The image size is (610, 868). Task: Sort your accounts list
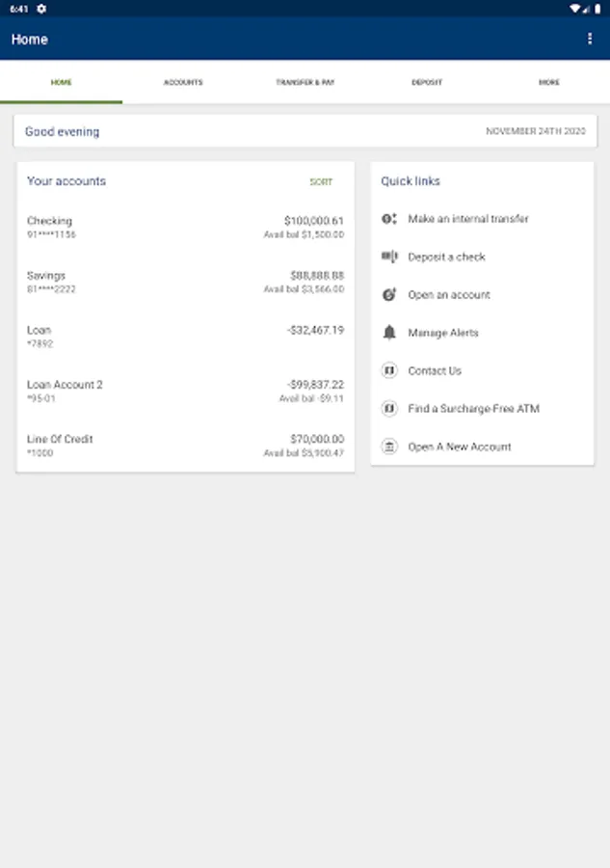(x=321, y=181)
